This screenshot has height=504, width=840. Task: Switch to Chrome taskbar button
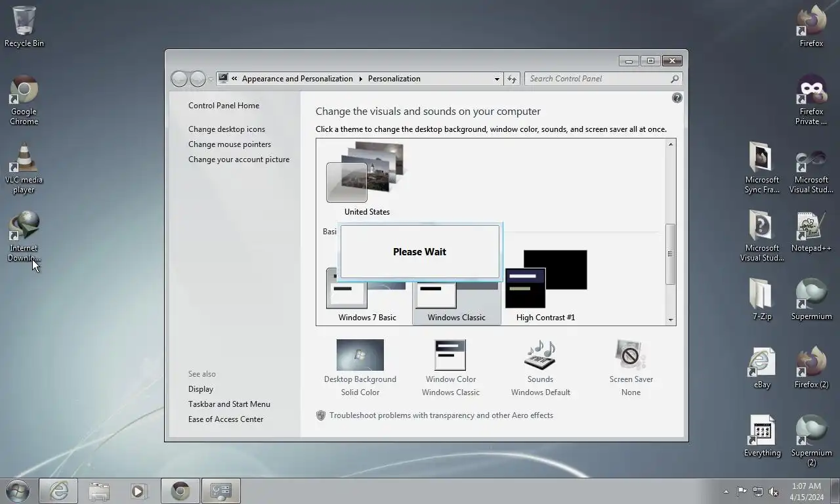click(x=180, y=491)
